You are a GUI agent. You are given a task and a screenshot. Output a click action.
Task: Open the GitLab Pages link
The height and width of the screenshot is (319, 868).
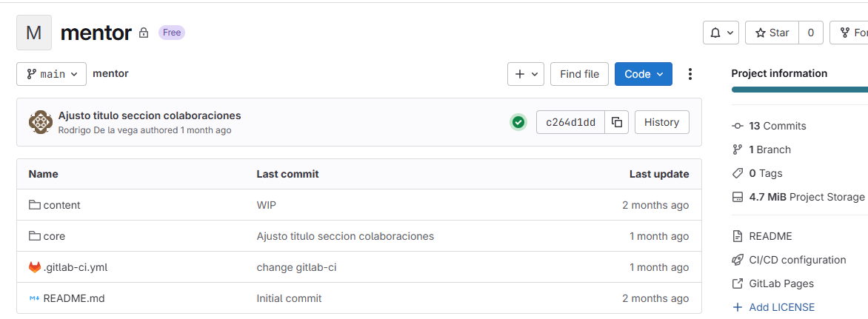pyautogui.click(x=781, y=283)
